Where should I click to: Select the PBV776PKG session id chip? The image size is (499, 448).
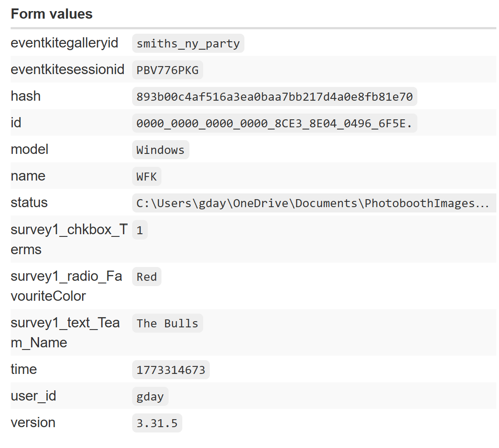click(x=167, y=70)
